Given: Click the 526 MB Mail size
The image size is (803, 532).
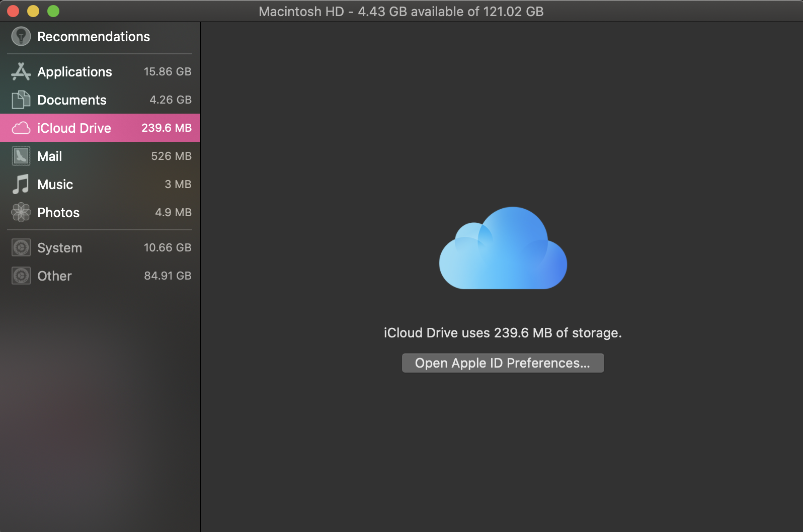Looking at the screenshot, I should (x=171, y=156).
